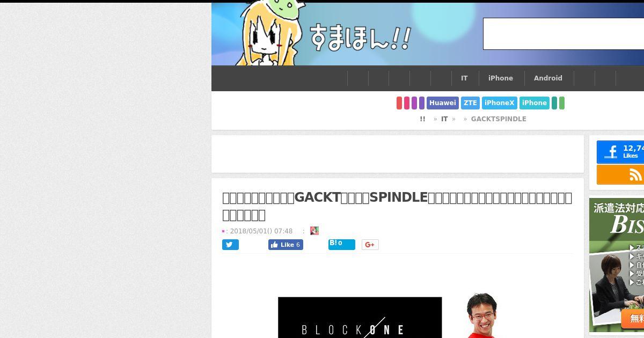The height and width of the screenshot is (338, 644).
Task: Open the Android navigation bar item
Action: tap(548, 78)
